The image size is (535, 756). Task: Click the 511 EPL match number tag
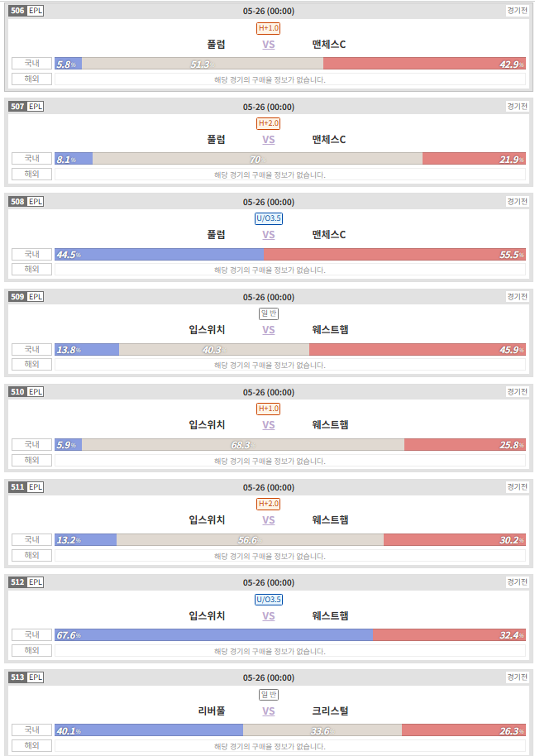(x=26, y=487)
